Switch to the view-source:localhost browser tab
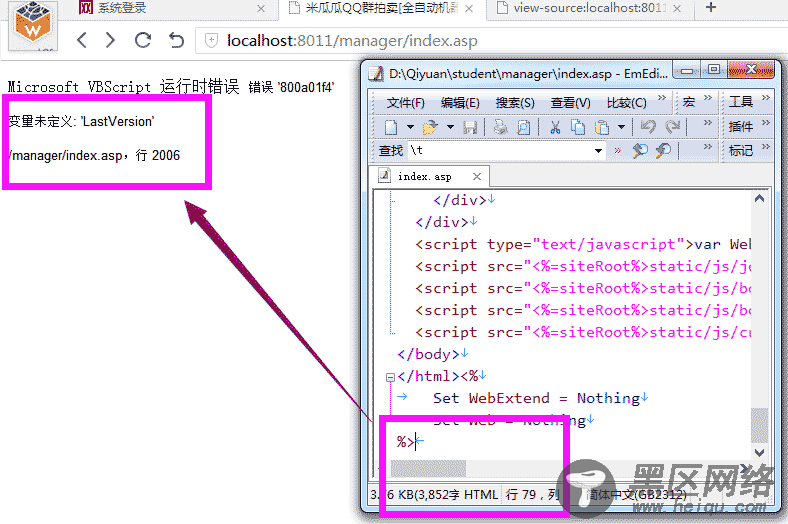Screen dimensions: 788x524 588,8
